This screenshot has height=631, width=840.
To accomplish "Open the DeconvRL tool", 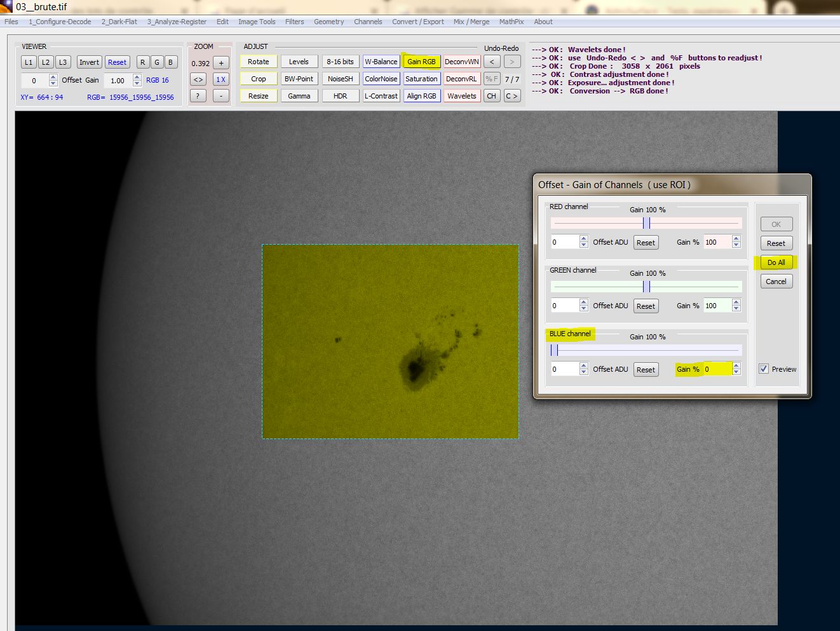I will [462, 79].
